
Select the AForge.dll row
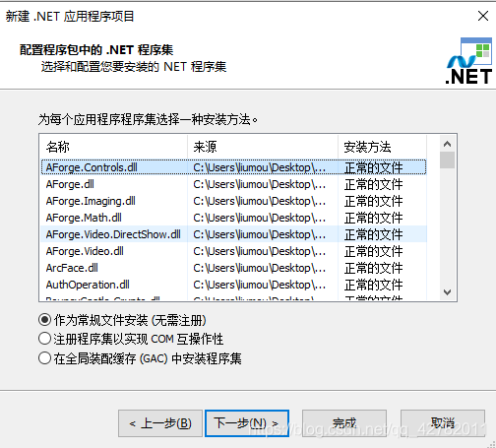[233, 184]
